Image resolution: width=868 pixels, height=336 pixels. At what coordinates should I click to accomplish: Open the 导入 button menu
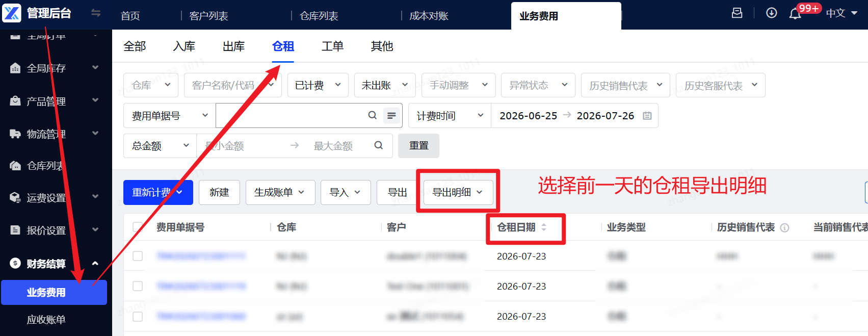(x=346, y=192)
